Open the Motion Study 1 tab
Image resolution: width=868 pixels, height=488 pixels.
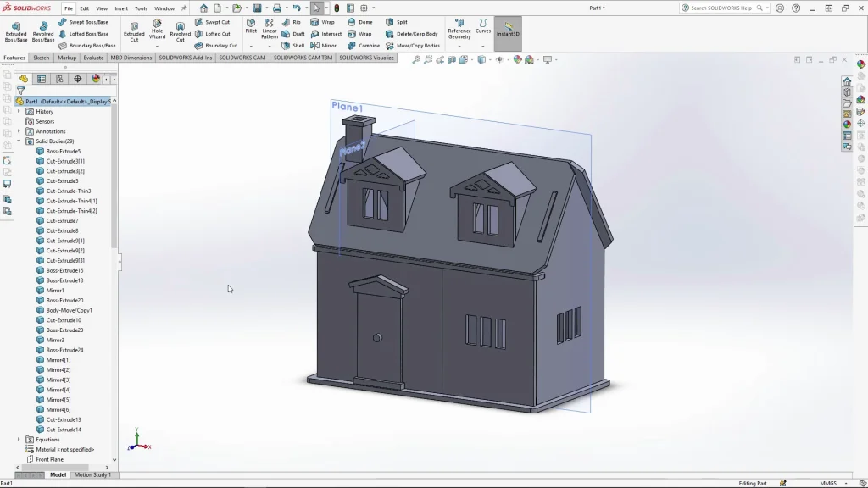pos(92,474)
